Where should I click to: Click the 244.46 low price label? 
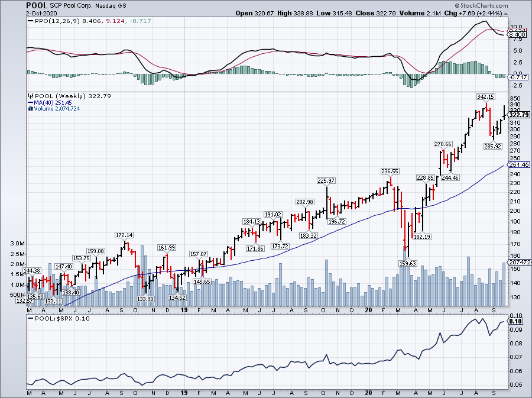(x=450, y=177)
